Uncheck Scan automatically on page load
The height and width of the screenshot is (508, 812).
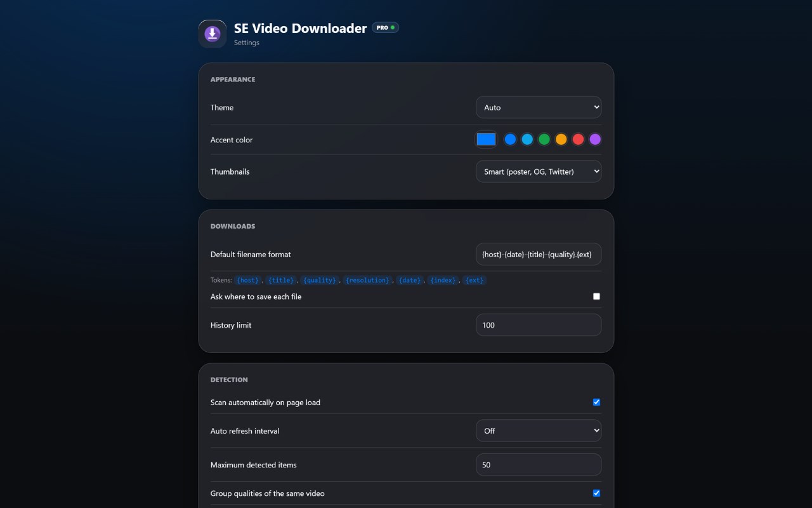click(596, 402)
